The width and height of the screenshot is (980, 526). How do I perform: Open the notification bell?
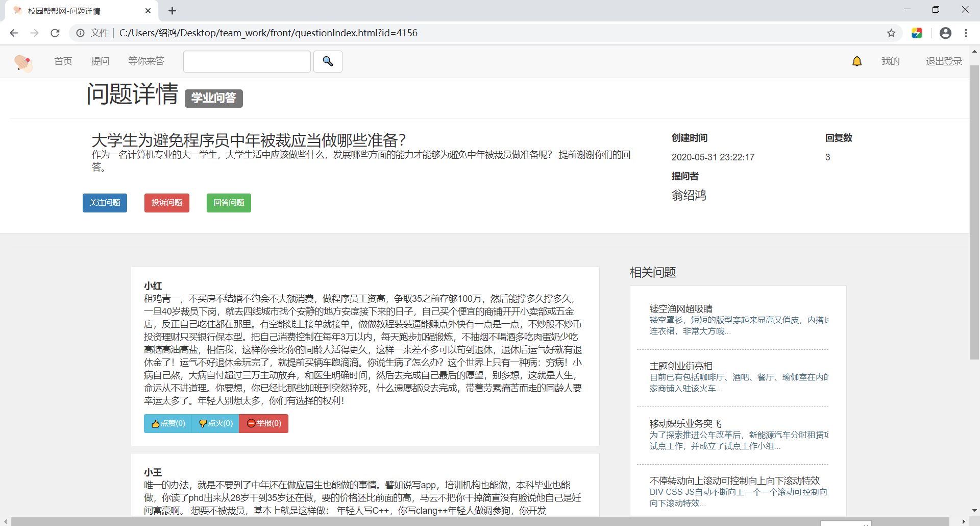tap(857, 61)
